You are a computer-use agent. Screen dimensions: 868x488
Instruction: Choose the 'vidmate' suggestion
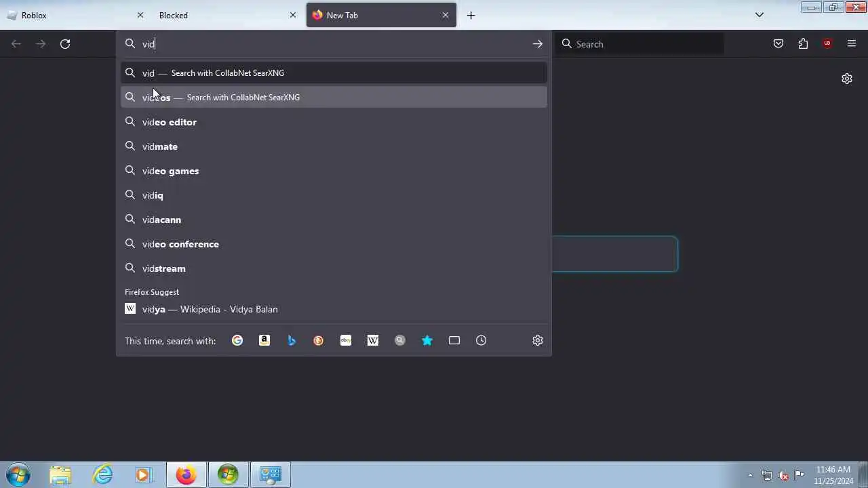pyautogui.click(x=334, y=146)
